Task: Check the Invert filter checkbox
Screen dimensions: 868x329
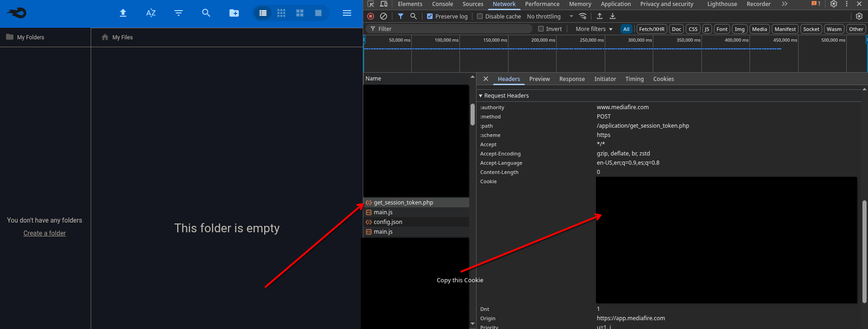Action: point(541,29)
